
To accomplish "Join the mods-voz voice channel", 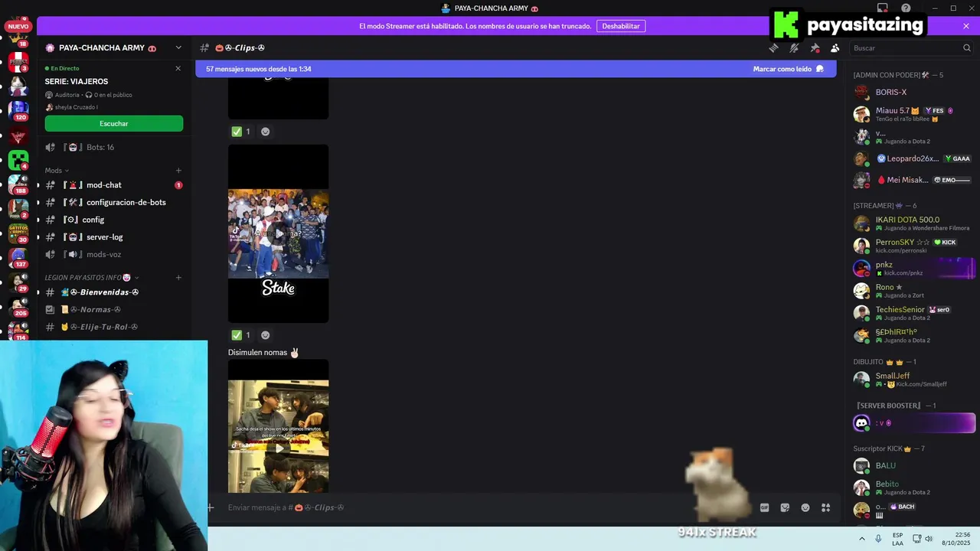I will pos(113,254).
